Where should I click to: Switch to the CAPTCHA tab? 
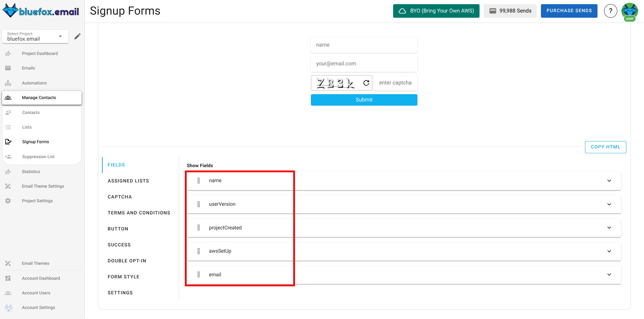coord(120,197)
